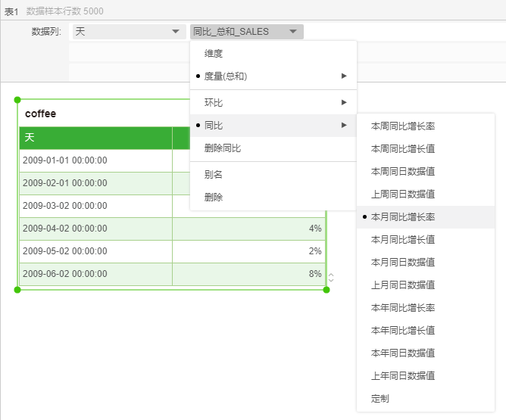Click the top-left green resize handle

(17, 100)
